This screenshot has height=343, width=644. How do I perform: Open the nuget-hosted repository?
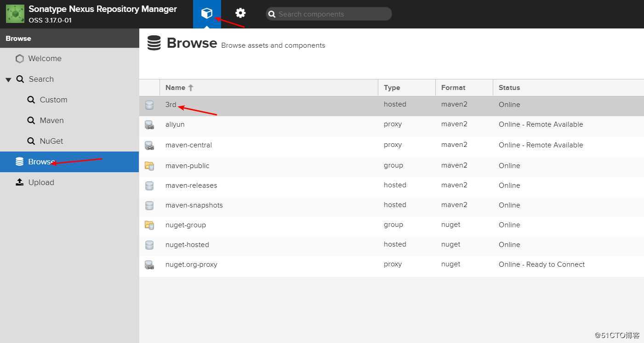187,245
